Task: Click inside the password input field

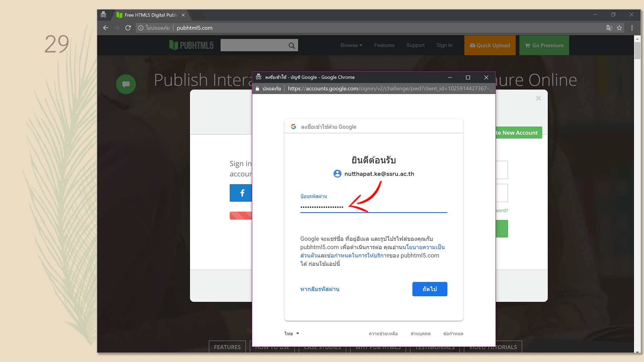Action: pos(373,207)
